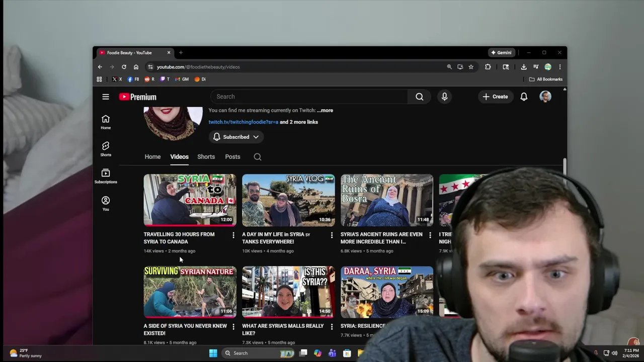This screenshot has height=362, width=644.
Task: Open the apps grid in bookmarks bar
Action: [x=99, y=79]
